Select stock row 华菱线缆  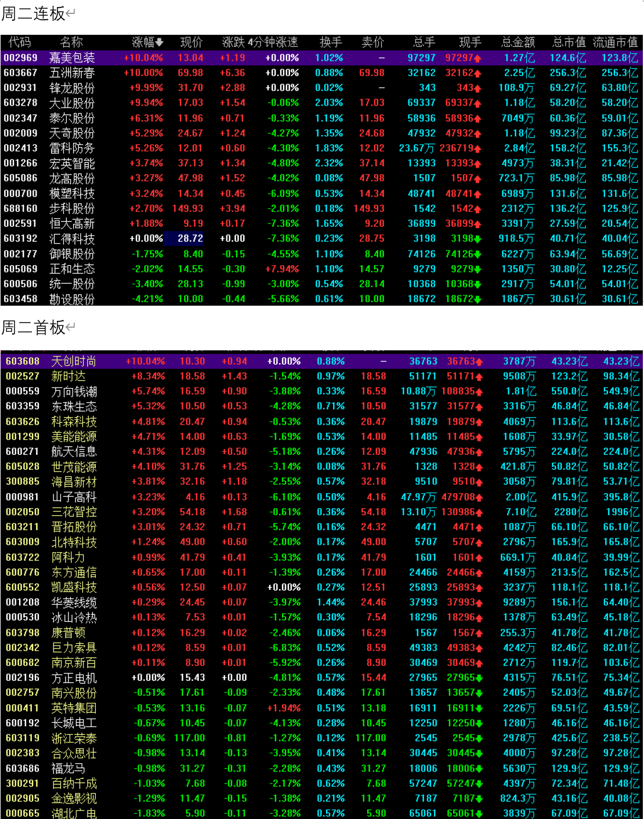point(321,603)
